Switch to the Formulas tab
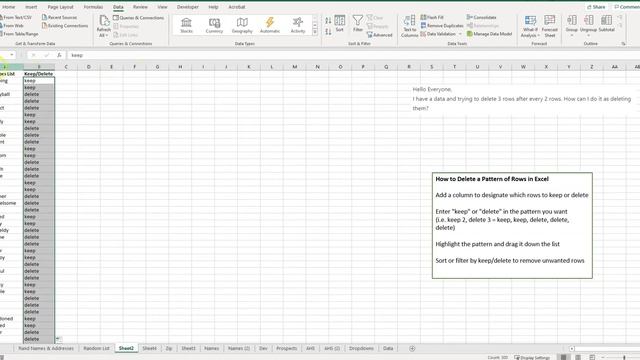The height and width of the screenshot is (360, 640). point(93,7)
